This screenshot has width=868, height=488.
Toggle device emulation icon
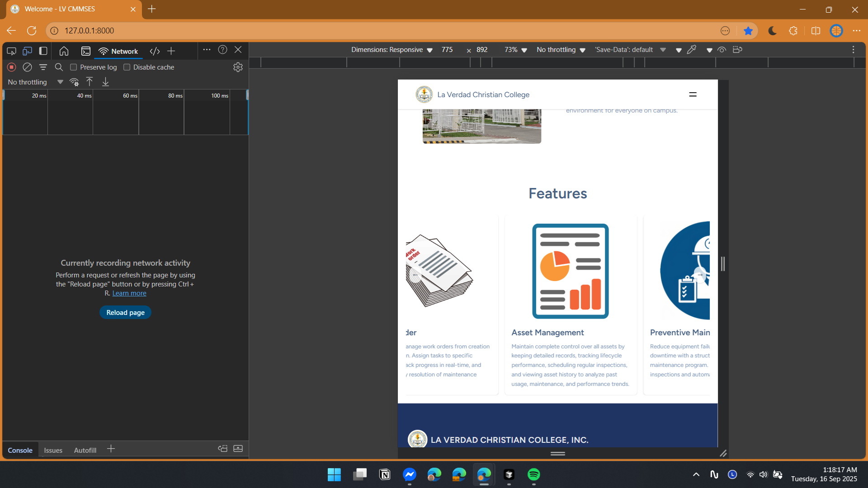27,51
